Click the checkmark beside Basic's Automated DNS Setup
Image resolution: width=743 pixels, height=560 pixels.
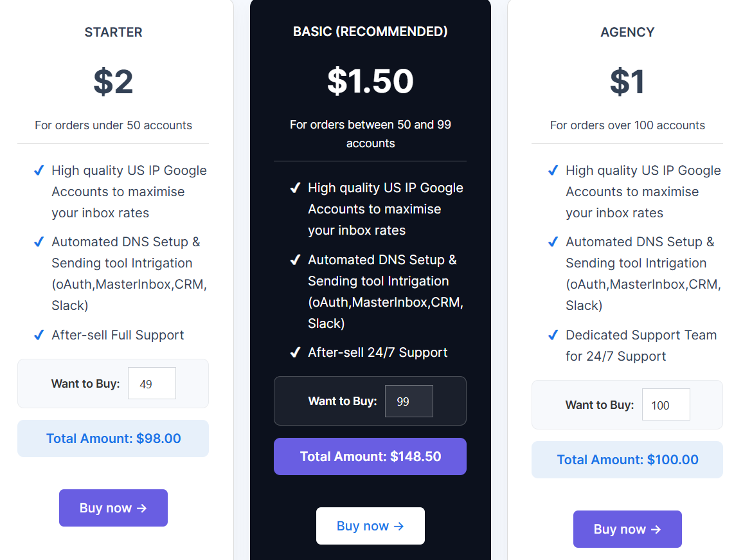[296, 260]
